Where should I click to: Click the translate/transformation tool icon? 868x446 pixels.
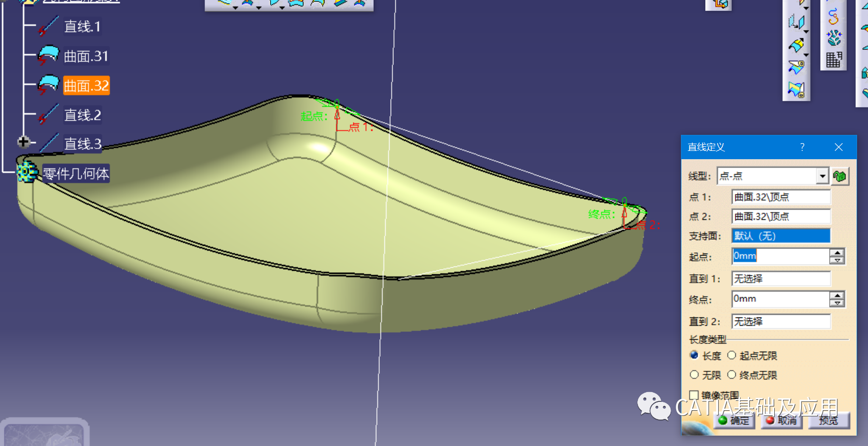coord(795,22)
